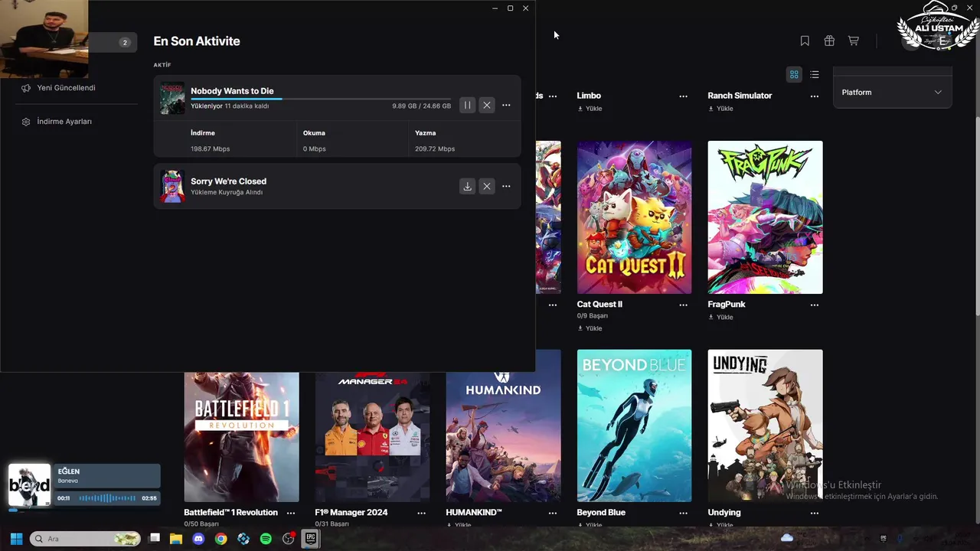This screenshot has width=980, height=551.
Task: Open more options for Sorry We're Closed
Action: pos(506,186)
